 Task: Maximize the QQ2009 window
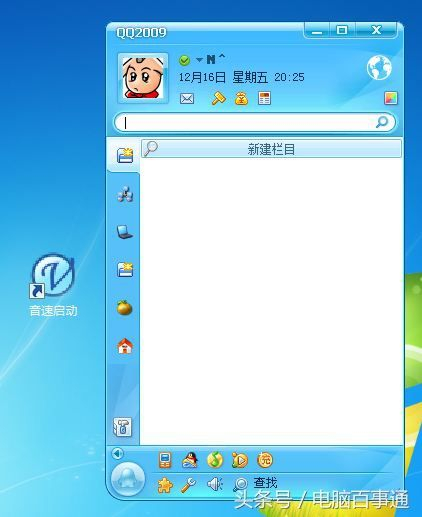point(342,30)
